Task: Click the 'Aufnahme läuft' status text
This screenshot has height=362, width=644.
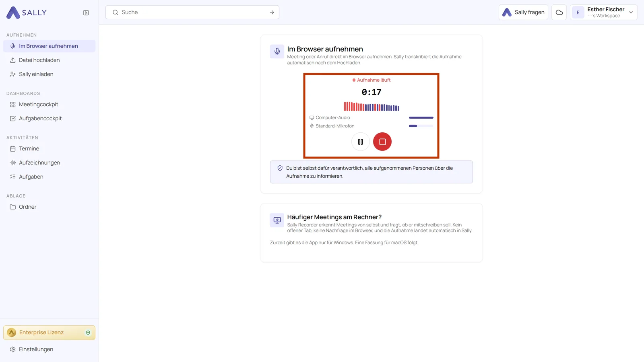Action: 374,80
